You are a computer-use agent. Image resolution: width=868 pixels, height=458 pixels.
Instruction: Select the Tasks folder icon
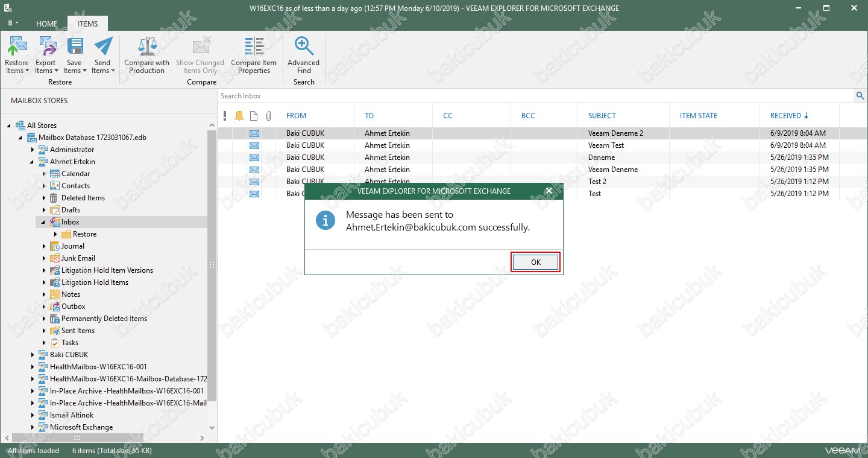click(55, 343)
